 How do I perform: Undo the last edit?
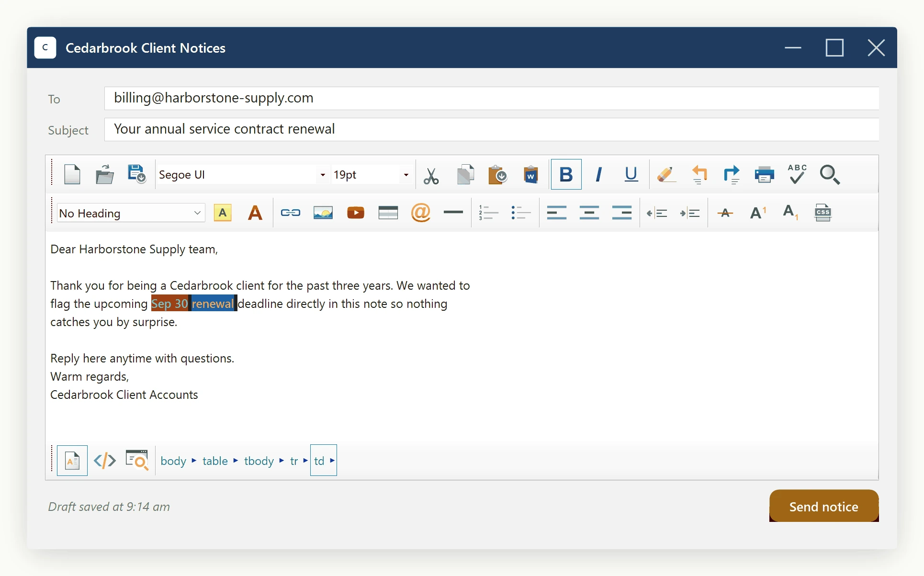click(699, 175)
